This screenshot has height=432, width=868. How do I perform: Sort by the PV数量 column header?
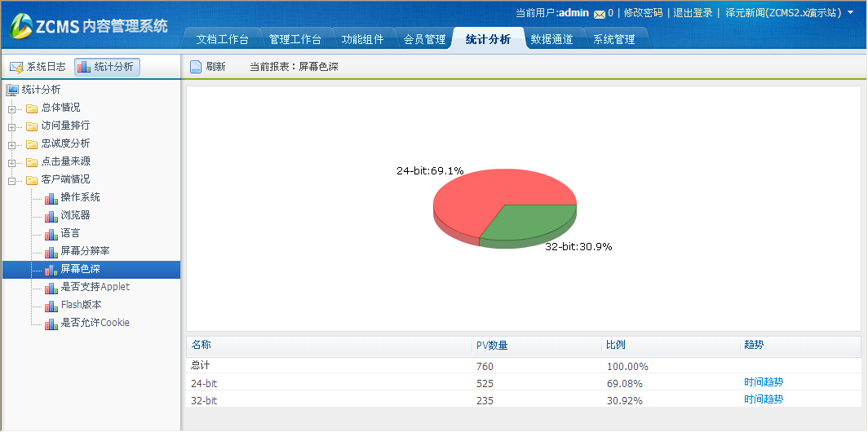point(492,346)
